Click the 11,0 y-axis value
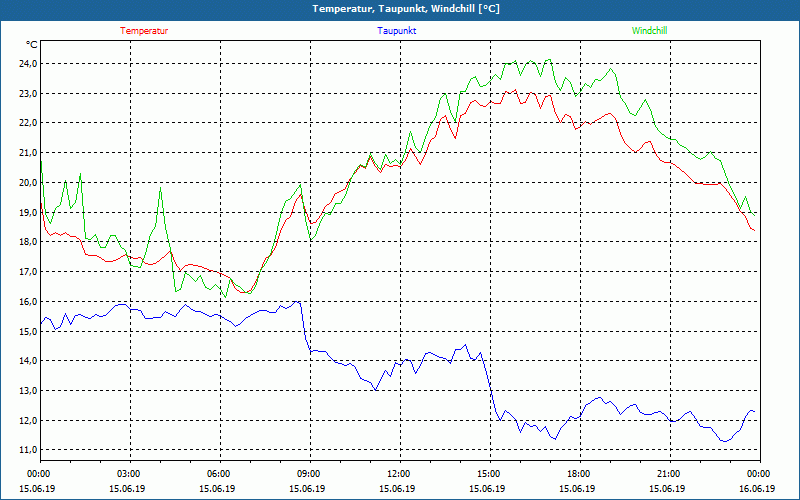 pyautogui.click(x=28, y=450)
